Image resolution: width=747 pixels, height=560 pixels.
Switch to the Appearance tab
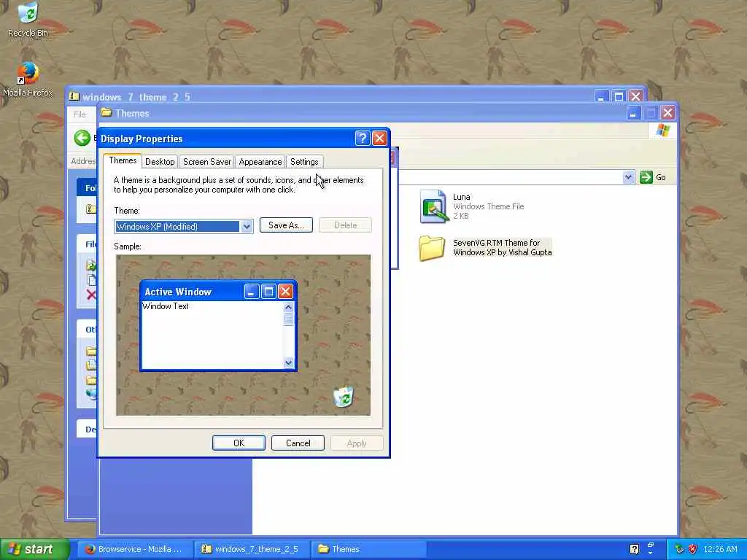[260, 162]
